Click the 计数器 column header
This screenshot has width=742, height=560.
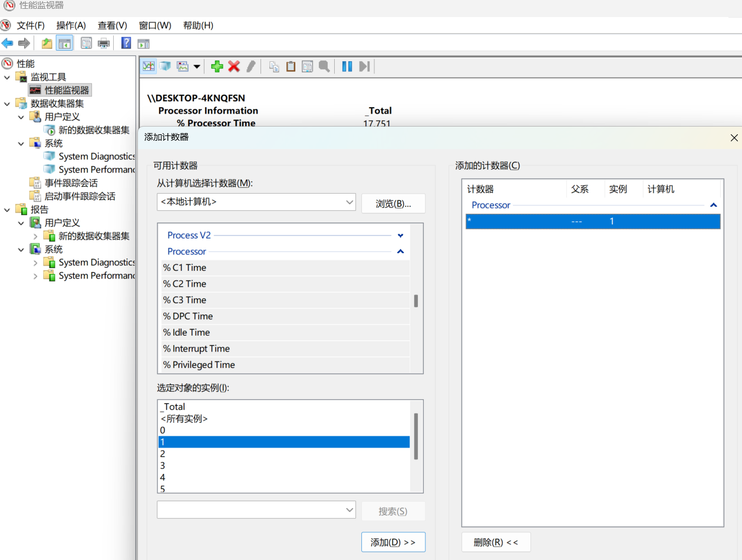[515, 189]
